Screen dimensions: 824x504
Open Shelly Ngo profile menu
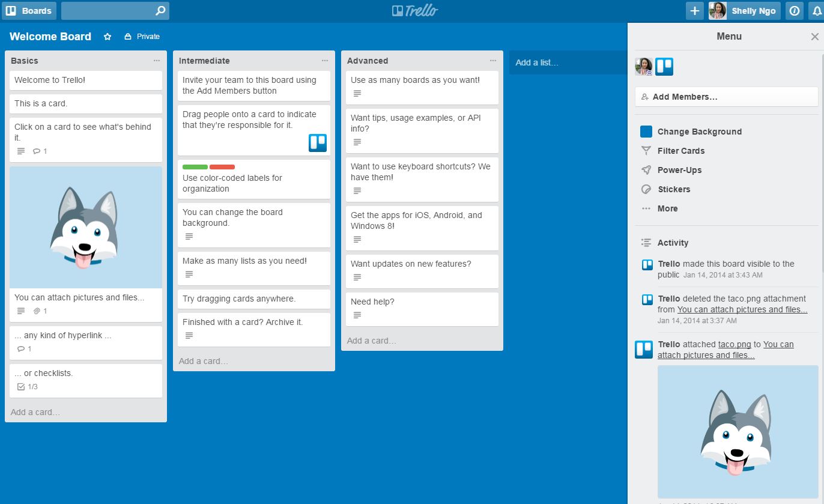pos(745,11)
